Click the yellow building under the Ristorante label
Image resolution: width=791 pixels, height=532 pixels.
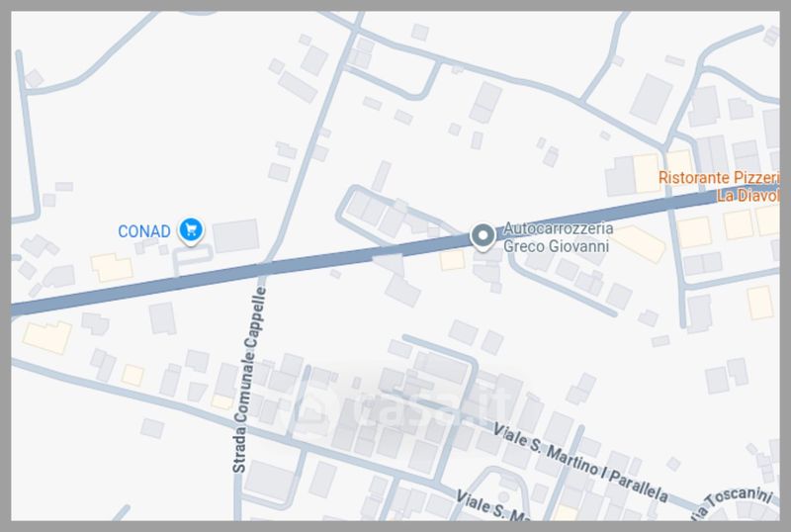tap(738, 224)
